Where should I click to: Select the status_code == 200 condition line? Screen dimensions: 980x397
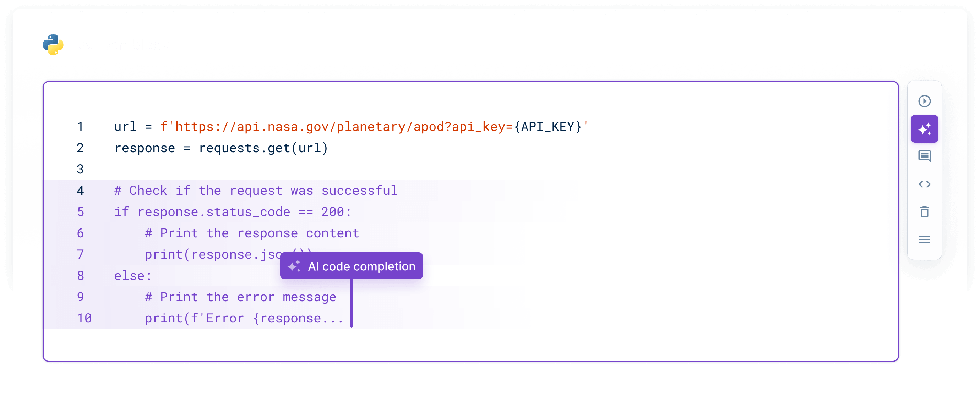click(233, 212)
